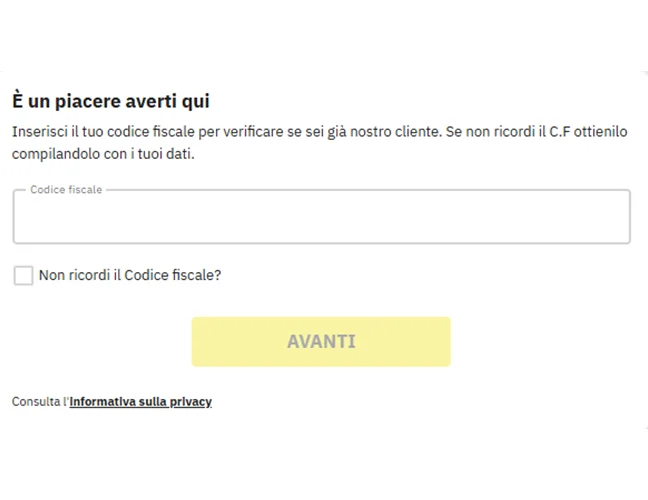Click the heading 'È un piacere averti qui'
Viewport: 648px width, 500px height.
(x=111, y=101)
